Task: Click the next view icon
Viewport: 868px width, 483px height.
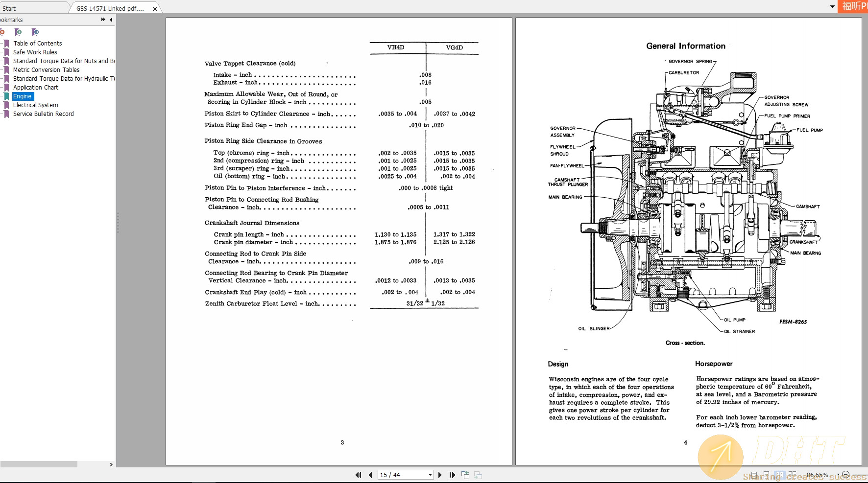Action: 478,475
